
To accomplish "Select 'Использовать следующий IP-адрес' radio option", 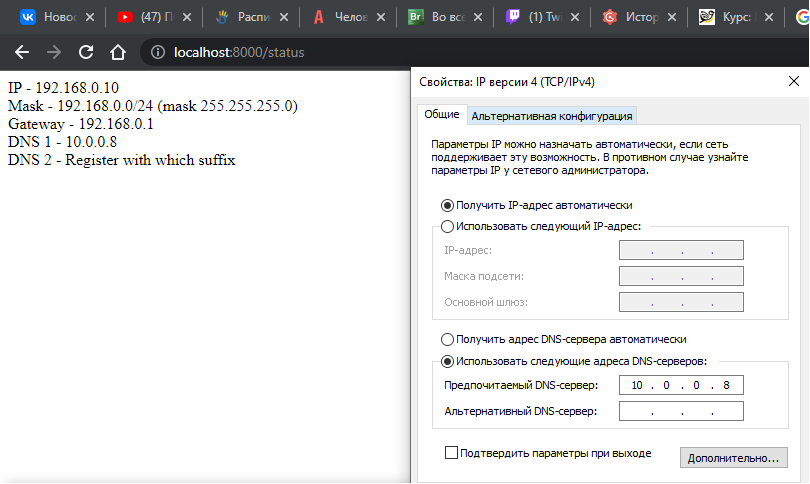I will (x=447, y=227).
